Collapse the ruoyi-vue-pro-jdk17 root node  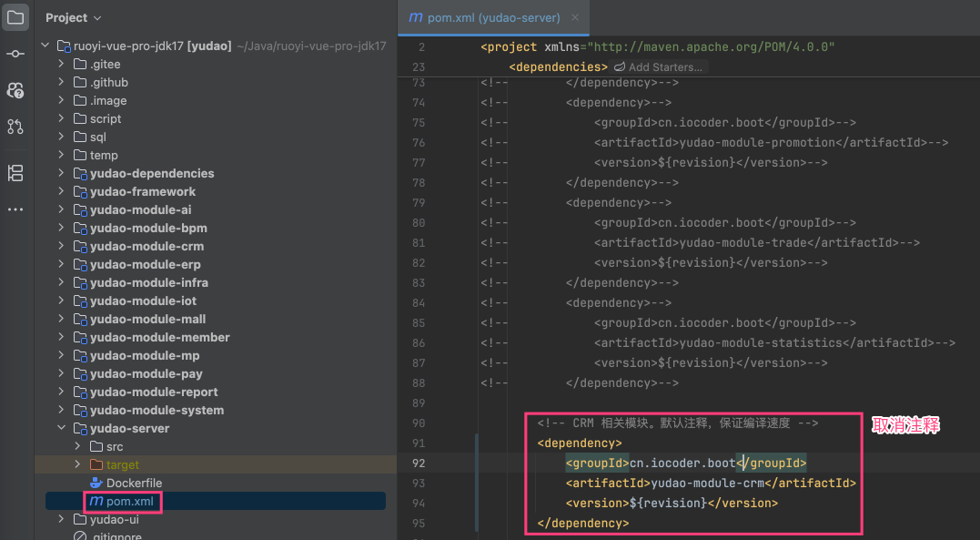click(x=45, y=46)
